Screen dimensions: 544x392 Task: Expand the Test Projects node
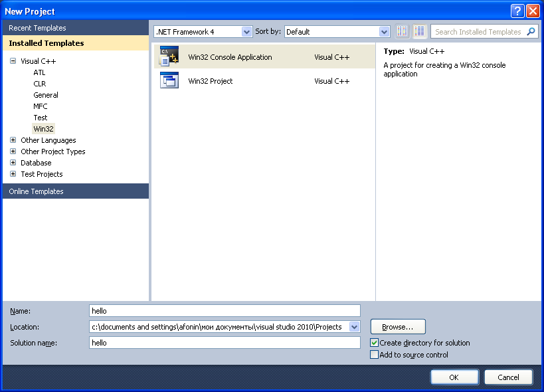(x=13, y=174)
